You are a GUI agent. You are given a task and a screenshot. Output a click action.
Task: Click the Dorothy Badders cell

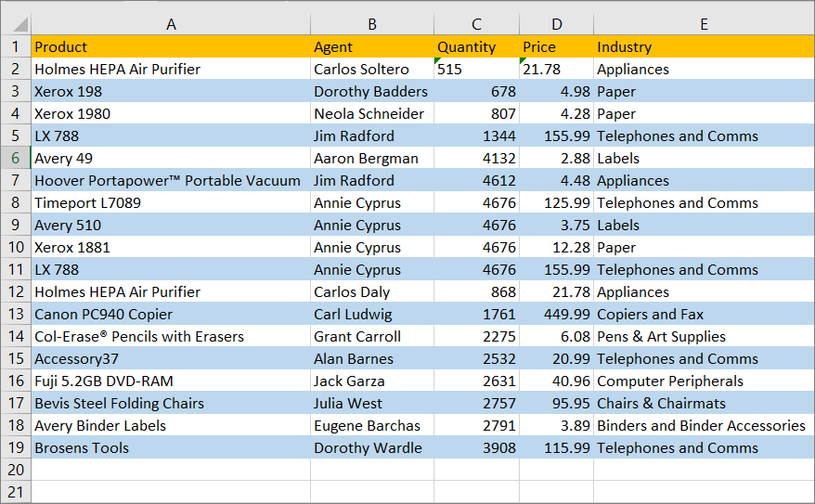tap(372, 92)
